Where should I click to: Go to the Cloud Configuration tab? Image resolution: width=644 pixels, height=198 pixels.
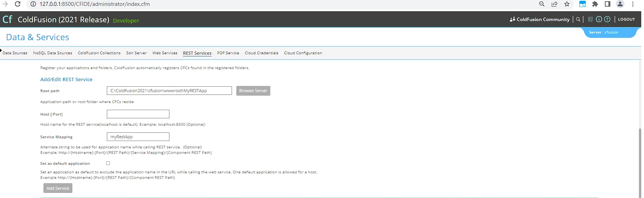click(303, 53)
